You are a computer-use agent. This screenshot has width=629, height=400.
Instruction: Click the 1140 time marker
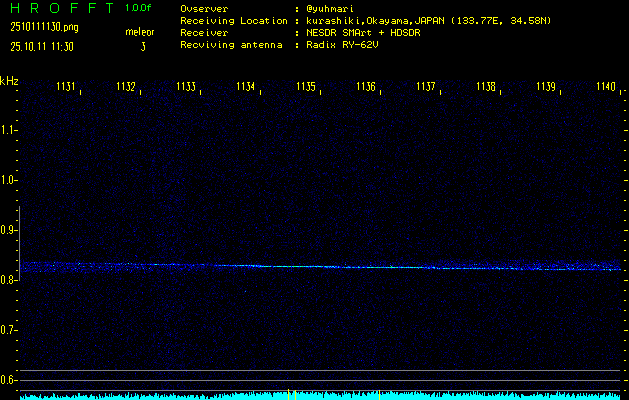pos(606,87)
